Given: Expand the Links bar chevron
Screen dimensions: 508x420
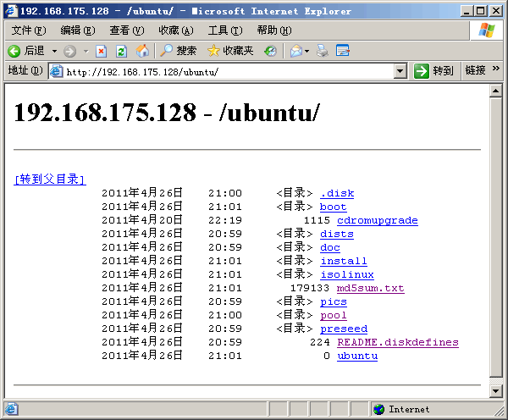Looking at the screenshot, I should 495,69.
